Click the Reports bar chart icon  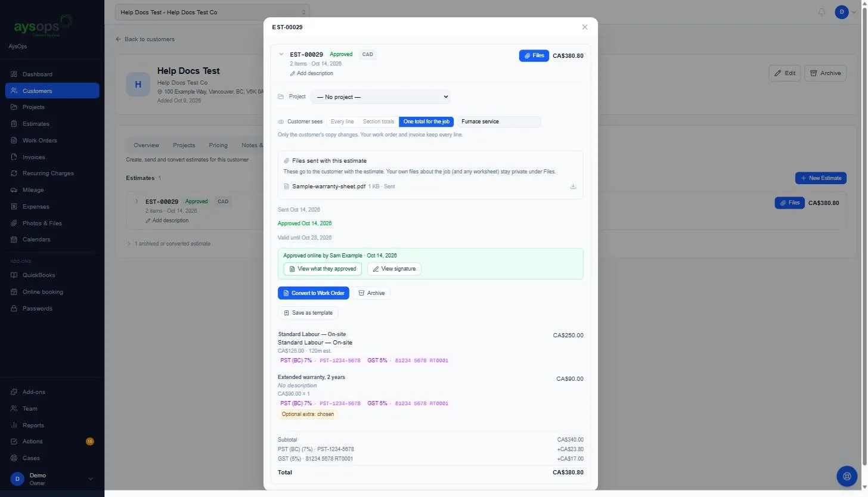pyautogui.click(x=14, y=425)
